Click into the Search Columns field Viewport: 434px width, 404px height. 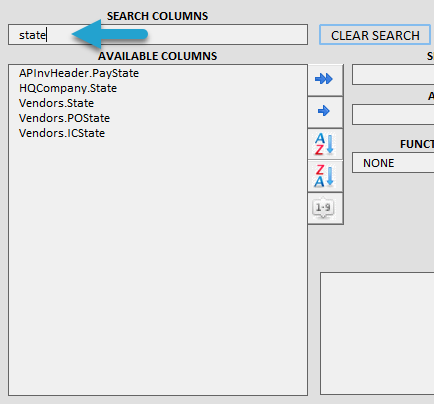pyautogui.click(x=158, y=34)
